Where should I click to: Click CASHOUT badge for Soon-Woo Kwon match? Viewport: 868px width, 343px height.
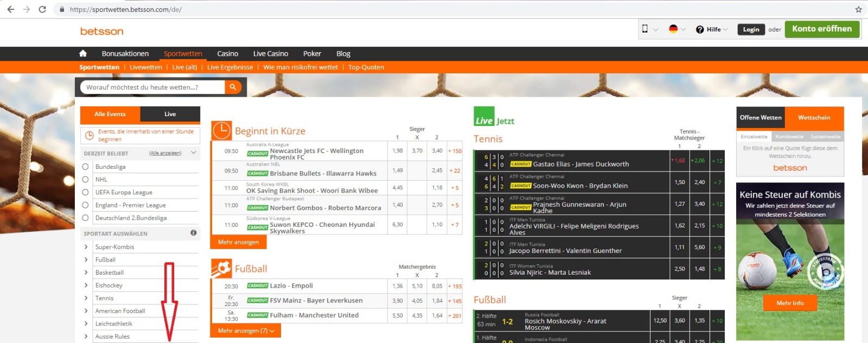coord(521,186)
